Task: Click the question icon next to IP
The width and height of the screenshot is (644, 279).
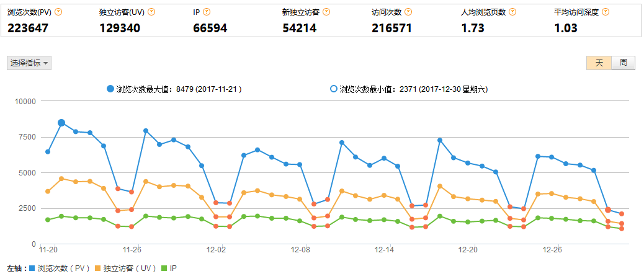Action: pos(207,12)
